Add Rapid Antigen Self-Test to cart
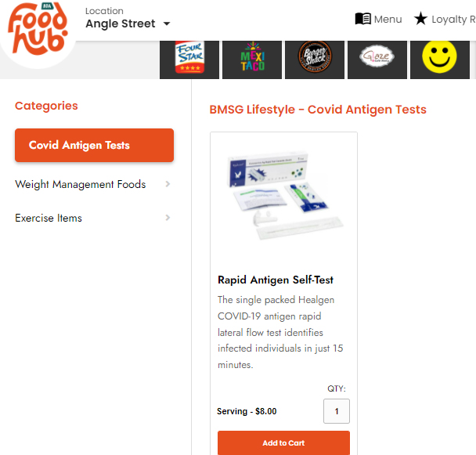 tap(283, 442)
